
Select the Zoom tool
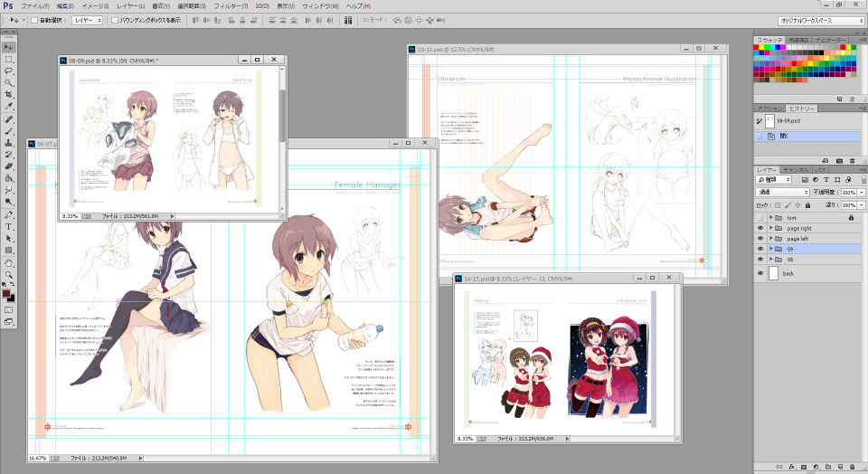[9, 275]
